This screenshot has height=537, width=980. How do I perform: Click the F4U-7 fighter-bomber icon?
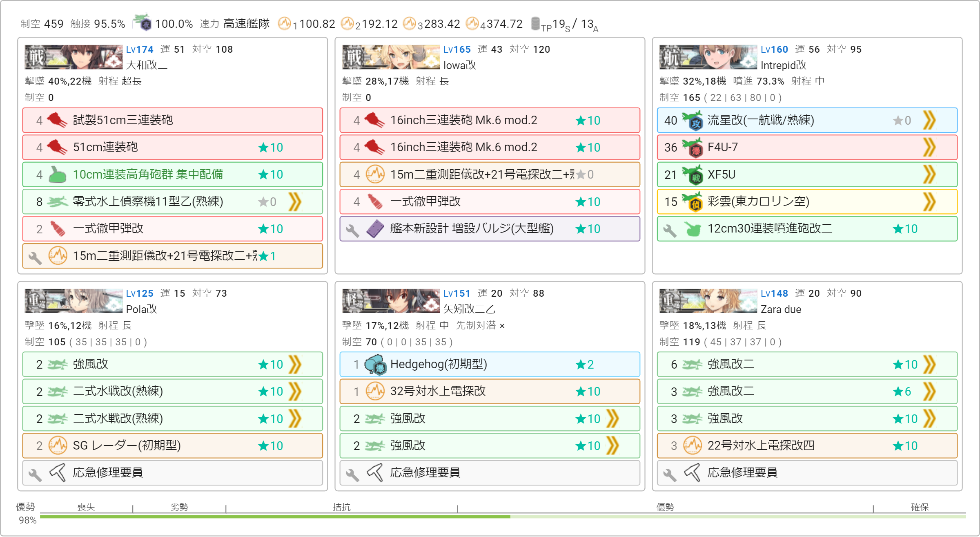[x=693, y=148]
